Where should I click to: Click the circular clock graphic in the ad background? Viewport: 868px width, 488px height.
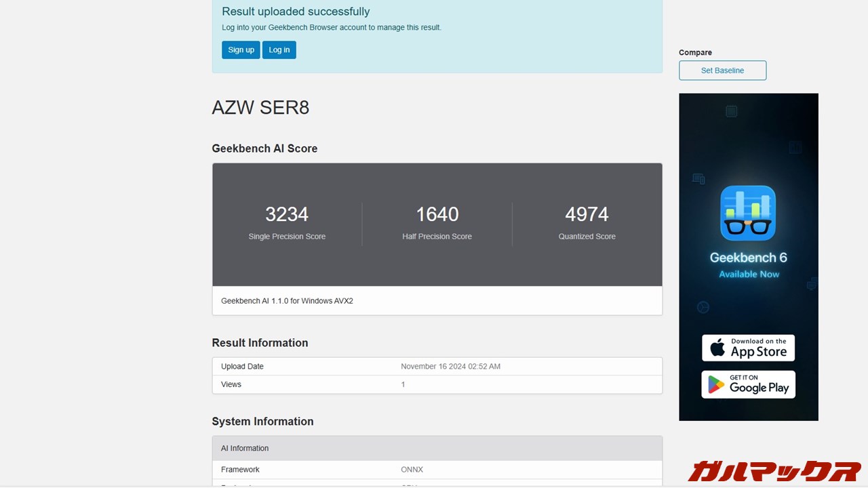[703, 307]
